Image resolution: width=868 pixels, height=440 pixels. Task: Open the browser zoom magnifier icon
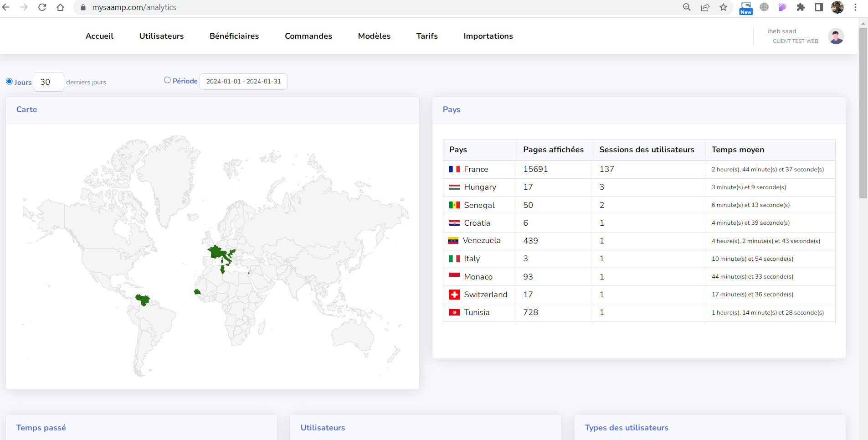tap(687, 7)
